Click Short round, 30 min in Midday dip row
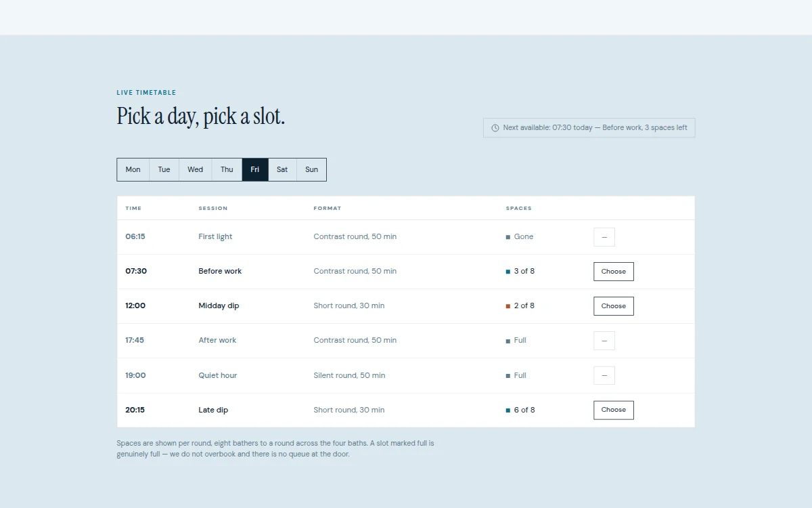This screenshot has width=812, height=508. click(349, 306)
